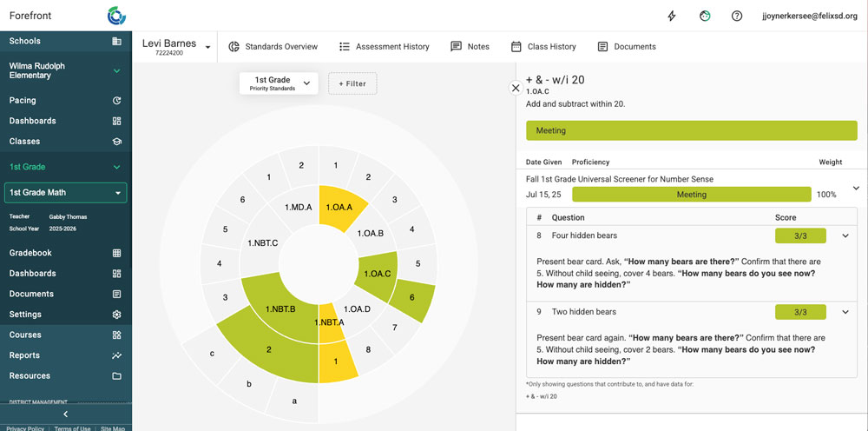Open the Resources folder in sidebar
This screenshot has width=868, height=431.
[116, 376]
